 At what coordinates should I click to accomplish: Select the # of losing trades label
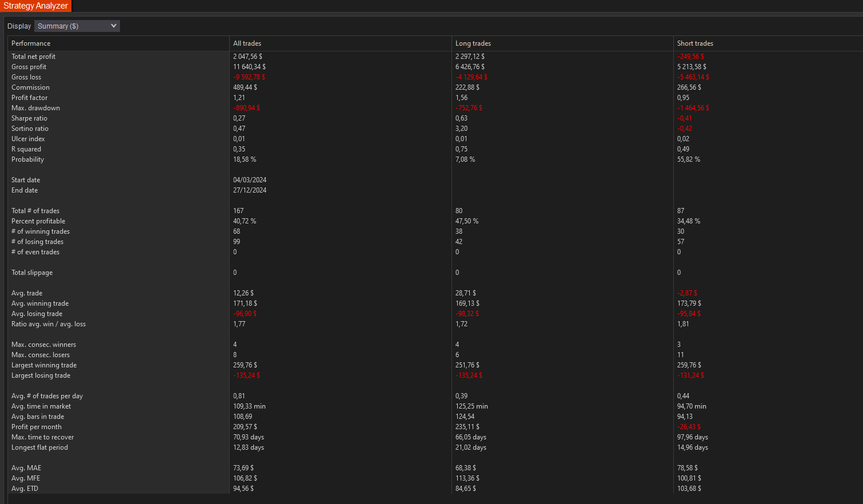(37, 242)
